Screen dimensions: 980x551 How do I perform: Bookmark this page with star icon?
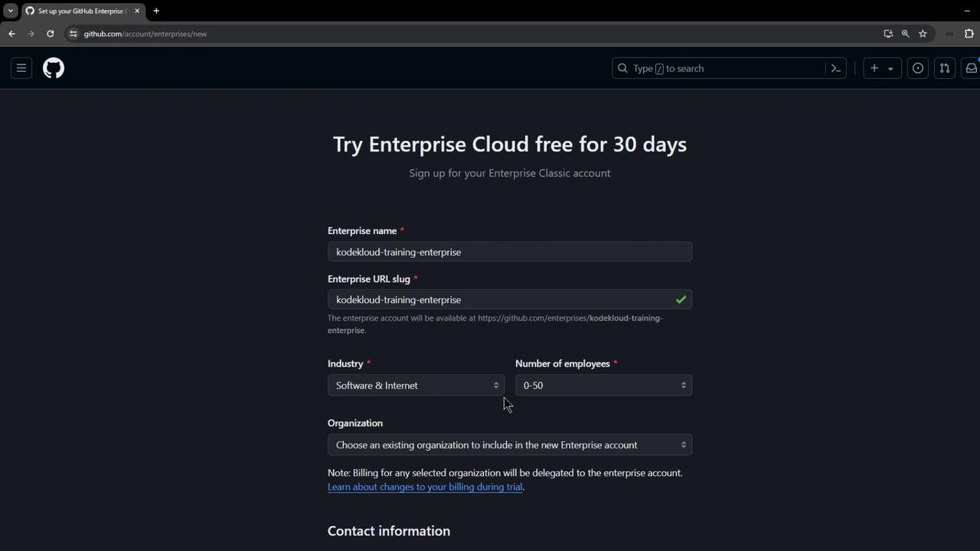click(923, 34)
